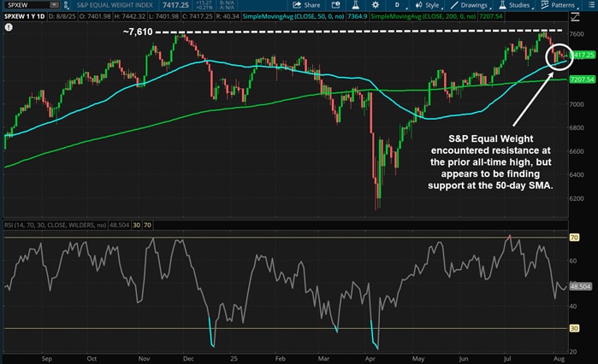Open the SPXEW symbol dropdown arrow
The width and height of the screenshot is (598, 364).
pyautogui.click(x=54, y=5)
